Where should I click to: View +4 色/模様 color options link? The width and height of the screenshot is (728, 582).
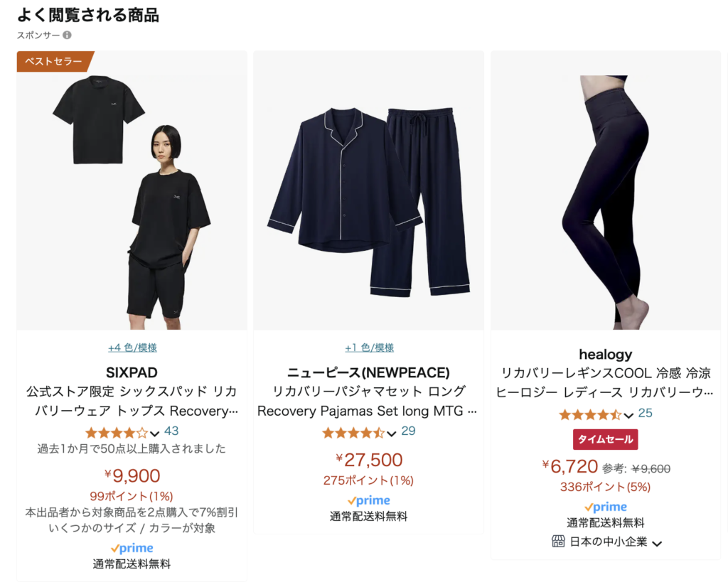click(132, 347)
